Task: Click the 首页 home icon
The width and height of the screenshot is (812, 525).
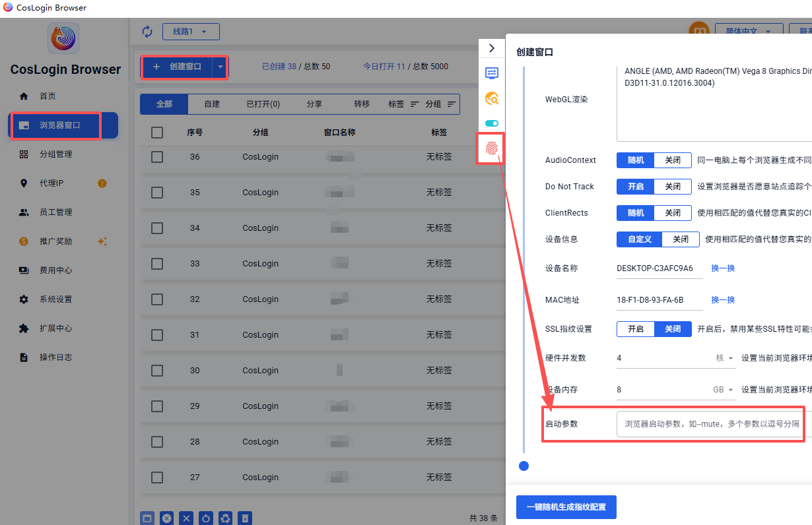Action: pyautogui.click(x=24, y=96)
